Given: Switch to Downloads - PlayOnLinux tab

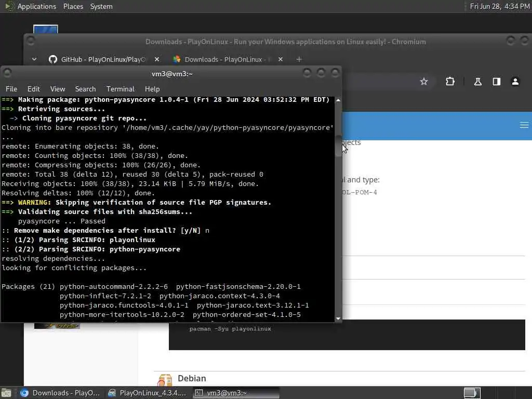Looking at the screenshot, I should tap(228, 59).
